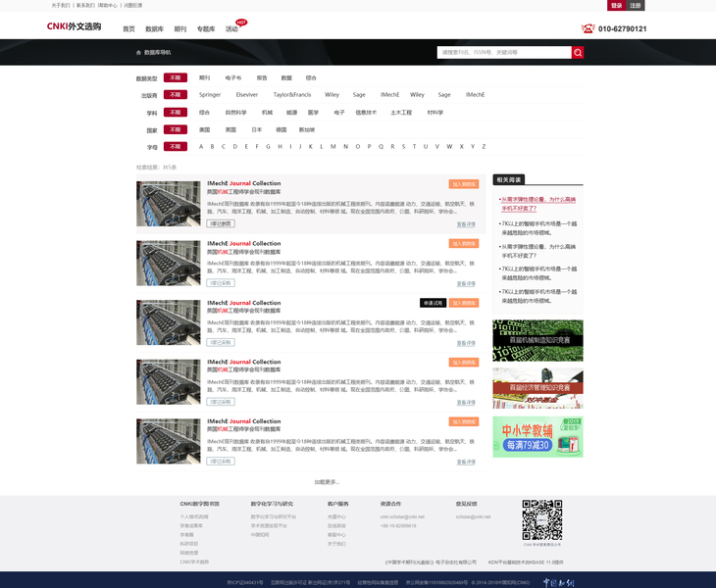Open the 期刊 nav item in header
This screenshot has height=588, width=716.
pos(179,29)
